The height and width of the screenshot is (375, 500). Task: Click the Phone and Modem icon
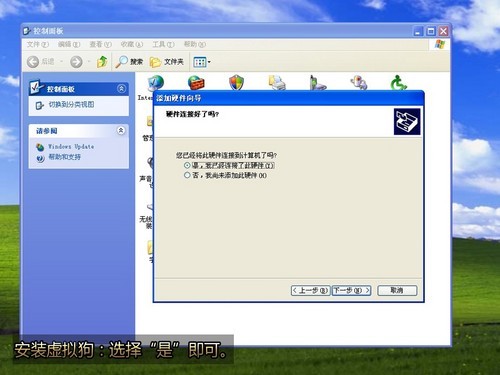[x=317, y=83]
